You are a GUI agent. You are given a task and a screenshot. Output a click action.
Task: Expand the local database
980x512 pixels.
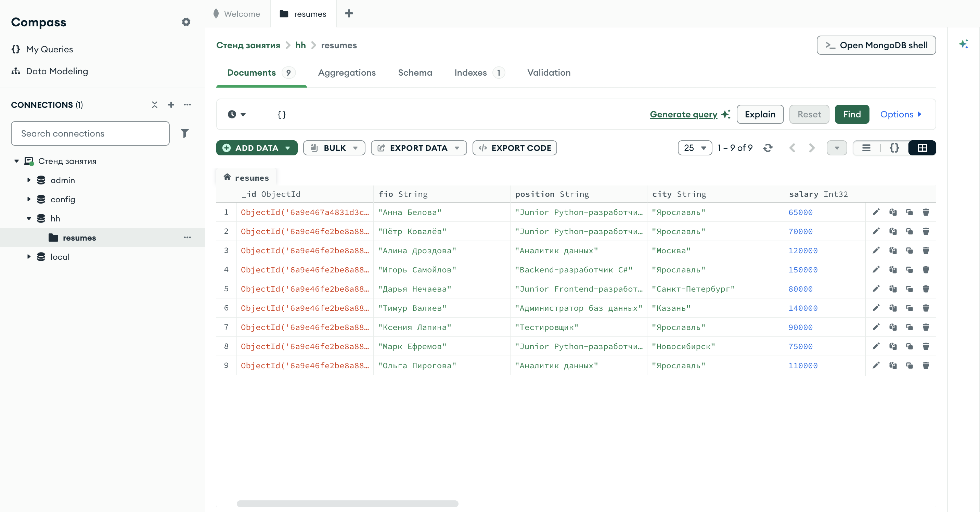tap(29, 256)
